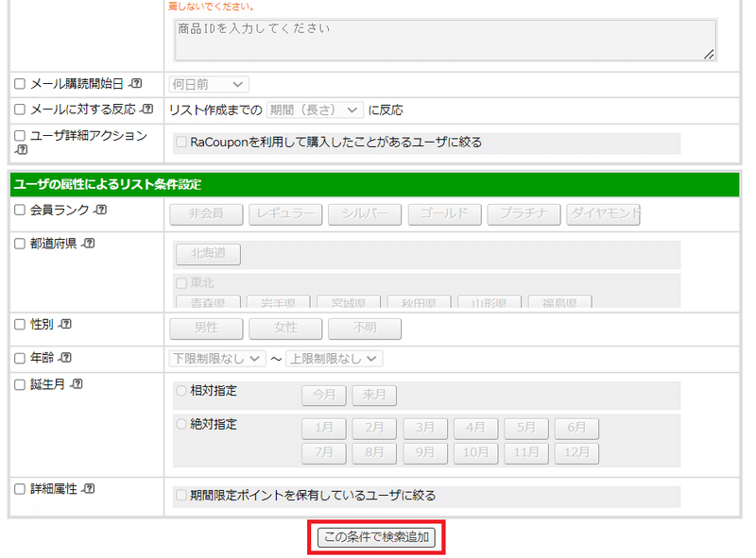Select the 相対指定 radio button

tap(180, 391)
